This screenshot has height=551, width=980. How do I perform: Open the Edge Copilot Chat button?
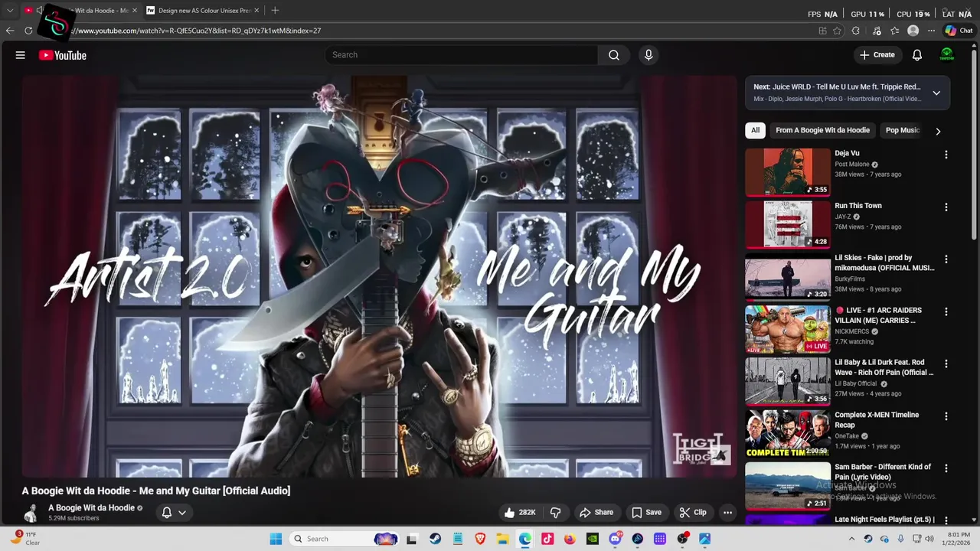(x=959, y=31)
